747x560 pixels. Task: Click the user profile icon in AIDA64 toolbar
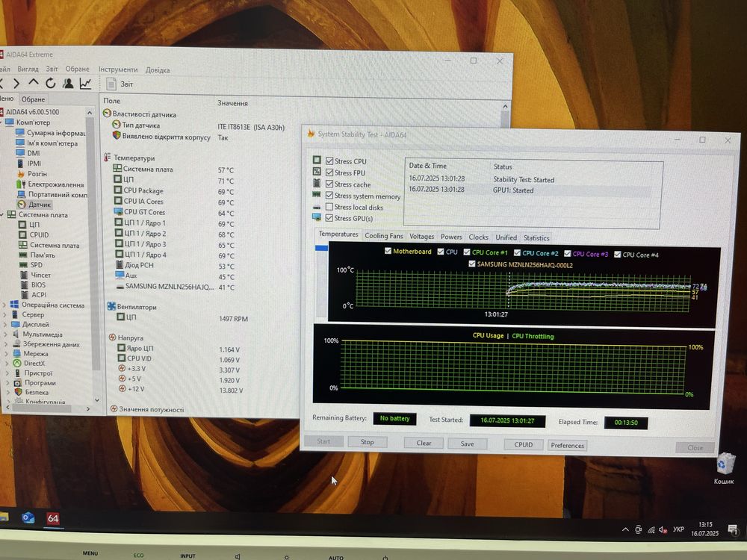[x=68, y=84]
